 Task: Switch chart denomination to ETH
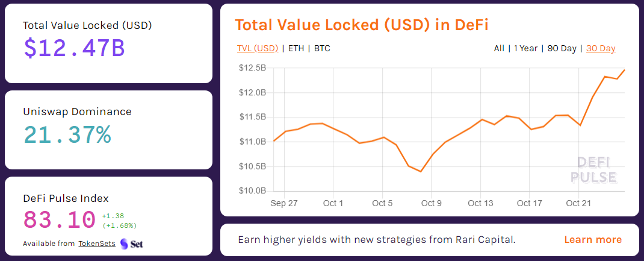tap(296, 48)
